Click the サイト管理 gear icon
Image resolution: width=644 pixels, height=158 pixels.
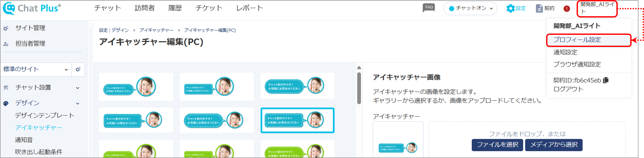point(6,28)
